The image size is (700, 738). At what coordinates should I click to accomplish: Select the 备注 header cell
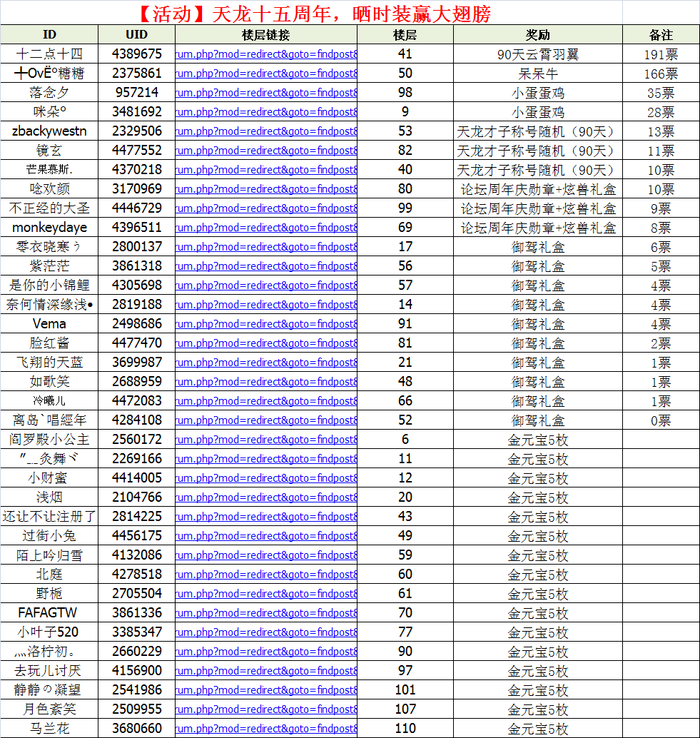point(661,35)
